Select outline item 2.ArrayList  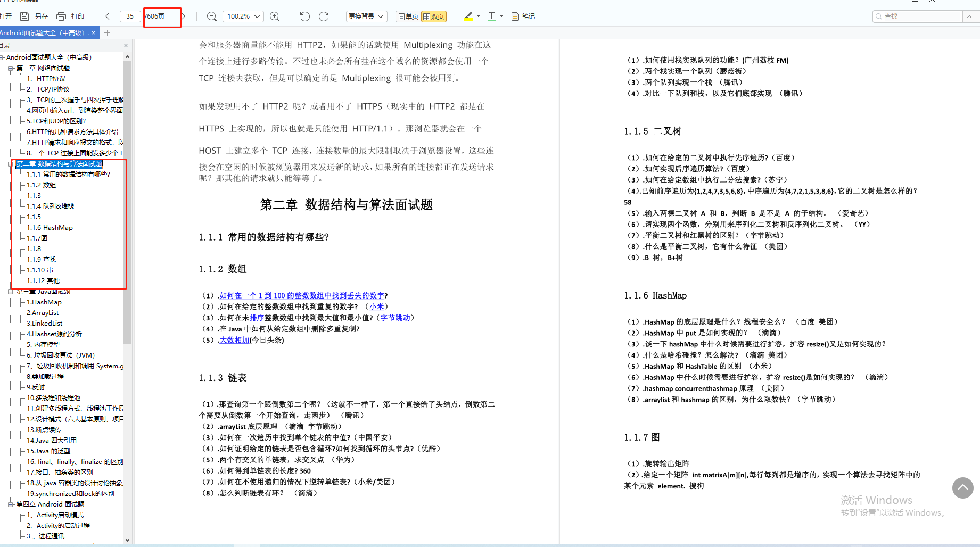pyautogui.click(x=43, y=313)
